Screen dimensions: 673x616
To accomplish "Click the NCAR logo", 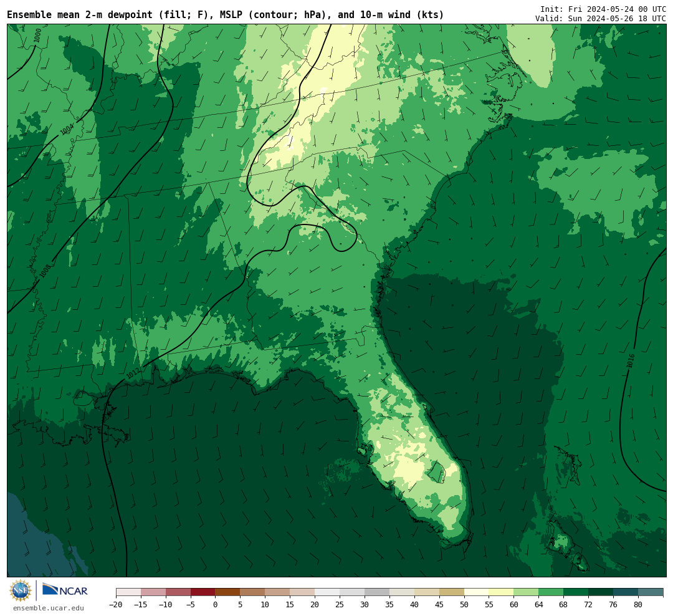I will click(x=65, y=590).
